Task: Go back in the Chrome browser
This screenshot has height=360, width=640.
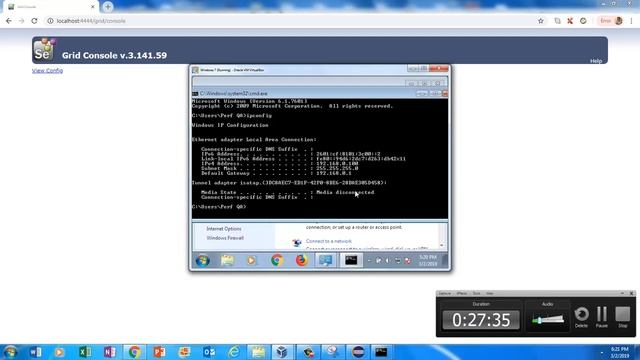Action: click(x=9, y=21)
